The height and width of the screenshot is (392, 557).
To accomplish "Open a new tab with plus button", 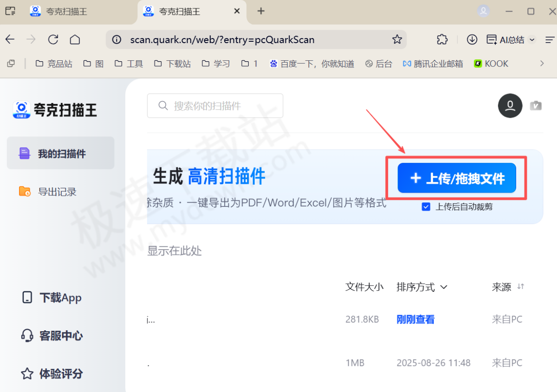I will 261,11.
